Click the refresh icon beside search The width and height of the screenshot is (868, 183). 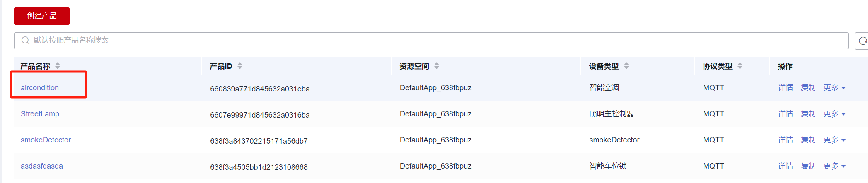coord(863,41)
